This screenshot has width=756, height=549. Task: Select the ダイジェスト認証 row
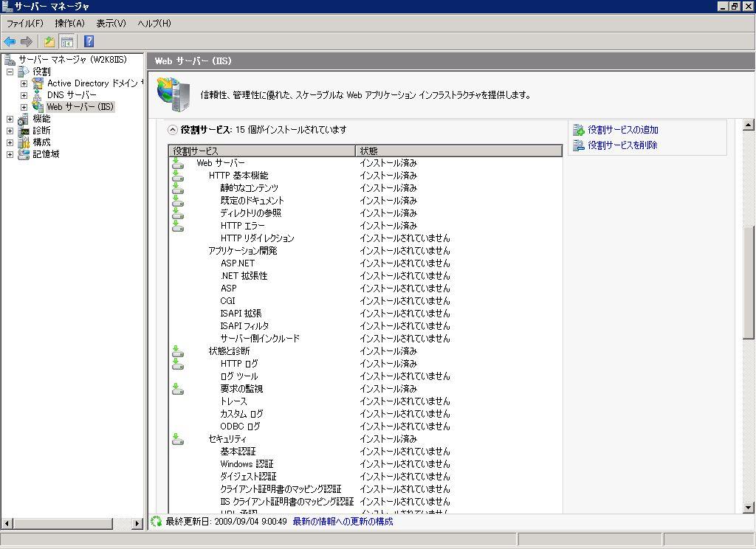click(365, 476)
